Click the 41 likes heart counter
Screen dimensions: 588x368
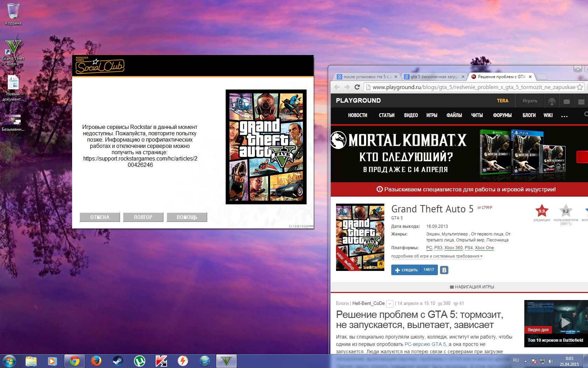458,304
